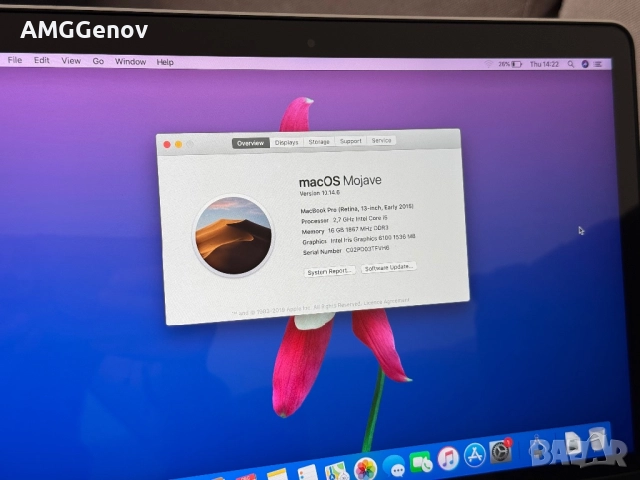Open Notes app in Dock
Screen dimensions: 640x480
click(278, 475)
